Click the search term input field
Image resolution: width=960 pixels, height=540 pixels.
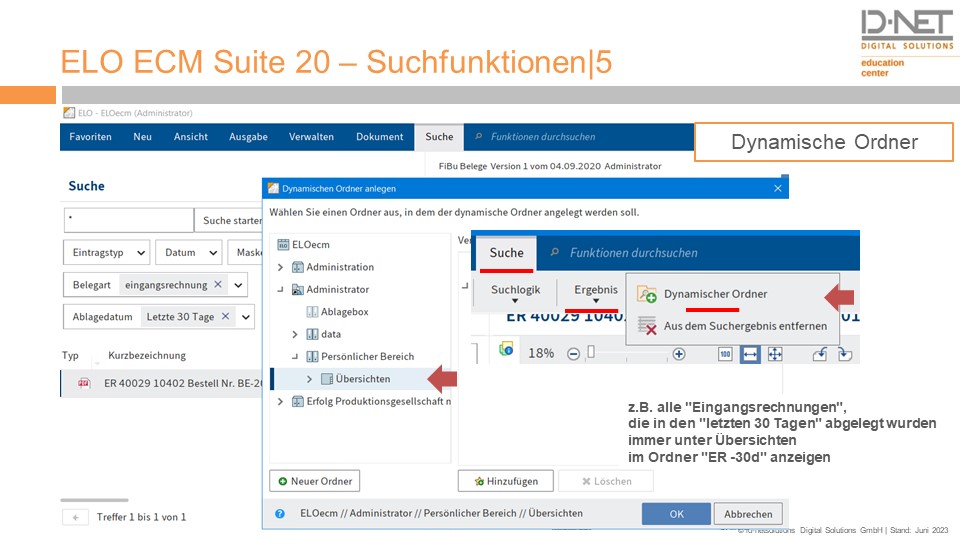coord(129,220)
